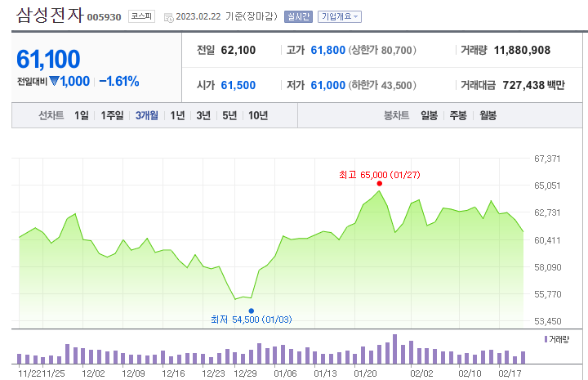
Task: Click the 삼성전자 stock title
Action: (50, 16)
